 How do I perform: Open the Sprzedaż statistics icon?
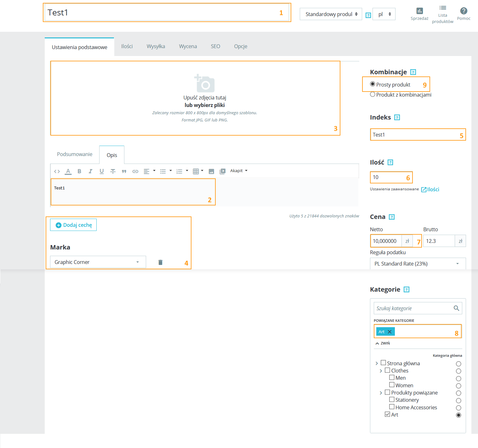tap(419, 11)
